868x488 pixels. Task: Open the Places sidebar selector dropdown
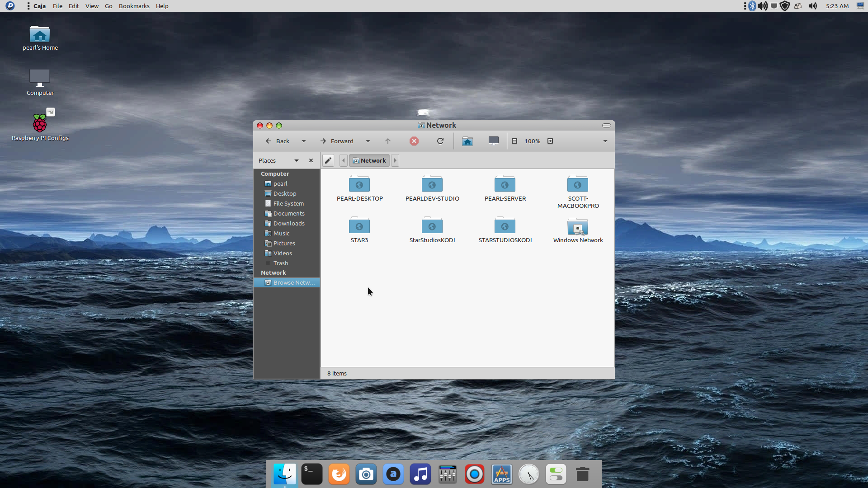(x=296, y=160)
